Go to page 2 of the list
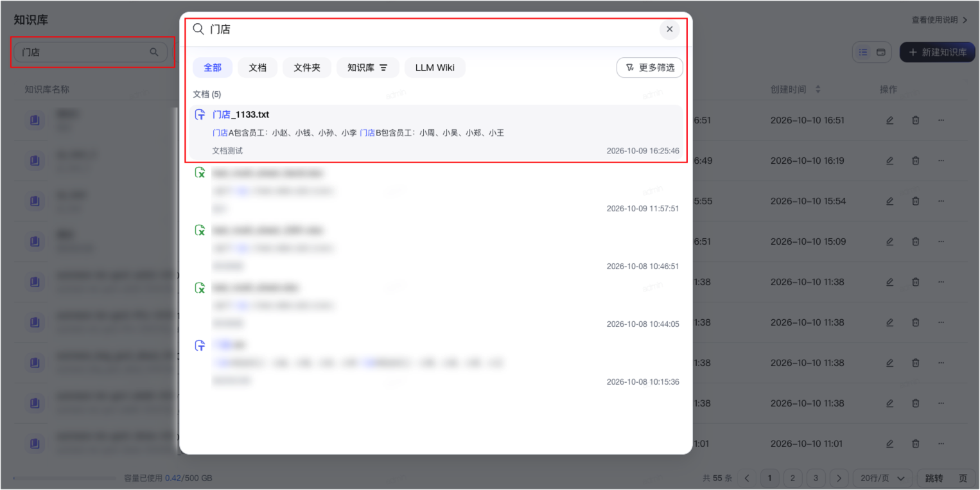Viewport: 980px width, 490px height. (x=792, y=478)
